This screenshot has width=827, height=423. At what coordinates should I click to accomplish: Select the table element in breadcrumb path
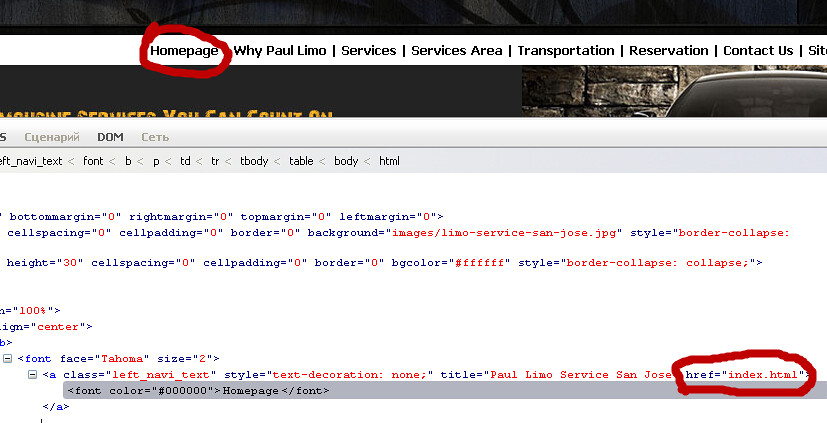[x=301, y=161]
